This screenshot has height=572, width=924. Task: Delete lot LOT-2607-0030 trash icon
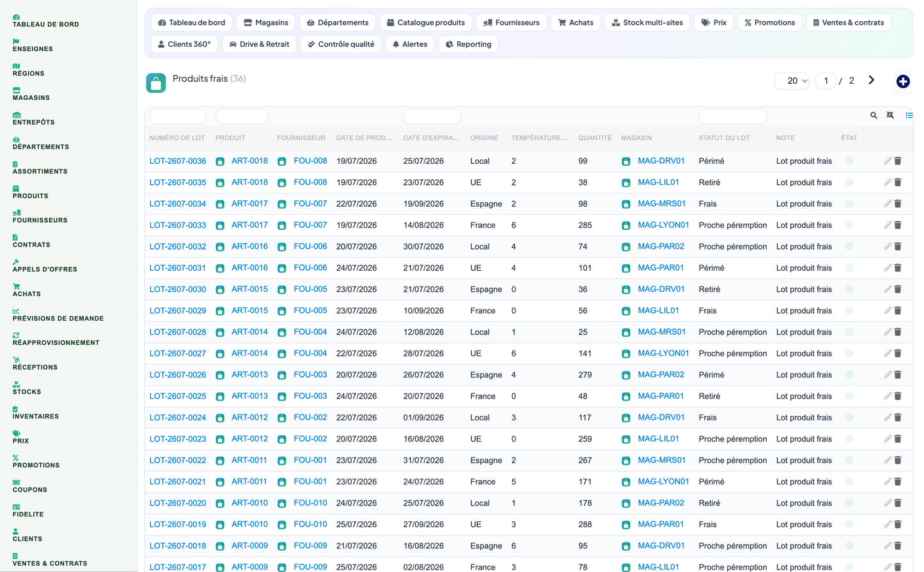(x=898, y=289)
